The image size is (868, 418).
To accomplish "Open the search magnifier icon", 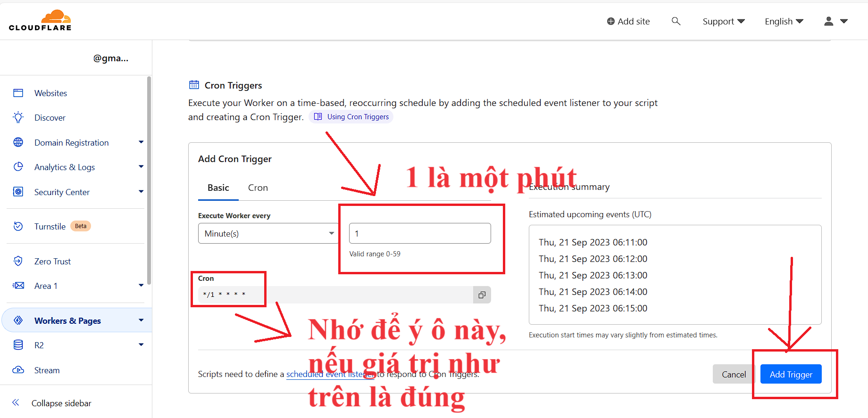I will coord(676,21).
